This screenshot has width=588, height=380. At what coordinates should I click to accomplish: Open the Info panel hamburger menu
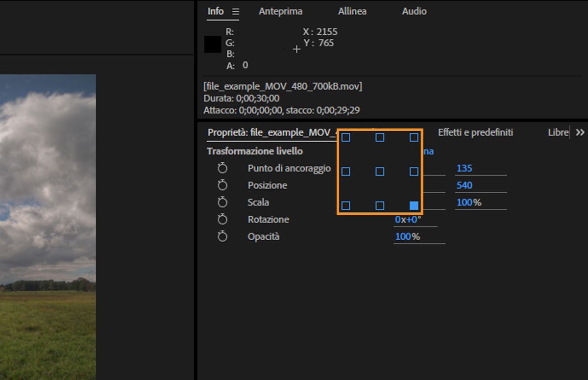[x=236, y=11]
